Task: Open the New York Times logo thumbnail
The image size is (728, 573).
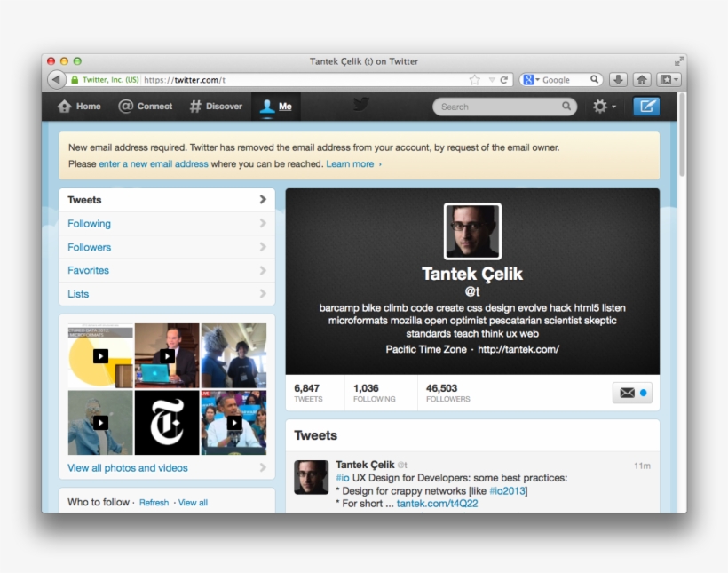Action: [167, 423]
